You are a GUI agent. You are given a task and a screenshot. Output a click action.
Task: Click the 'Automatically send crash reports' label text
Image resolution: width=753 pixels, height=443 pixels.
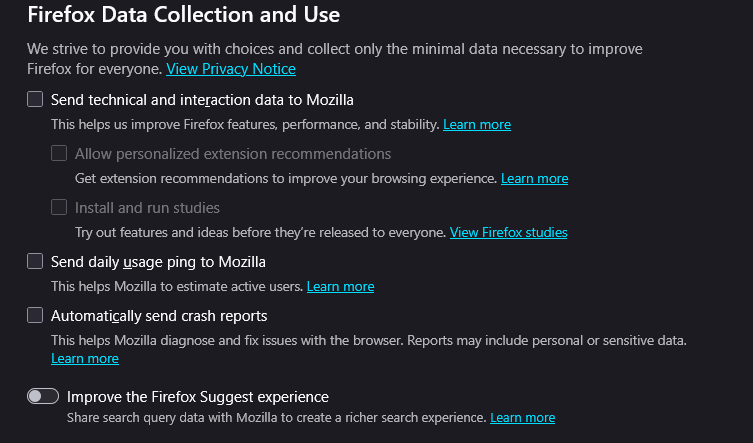[x=159, y=316]
